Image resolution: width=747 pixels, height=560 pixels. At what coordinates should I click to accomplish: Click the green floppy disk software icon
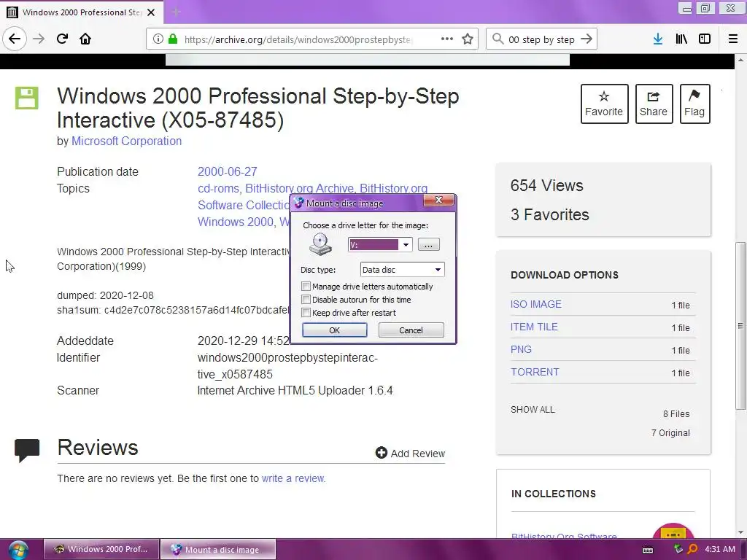click(x=27, y=98)
